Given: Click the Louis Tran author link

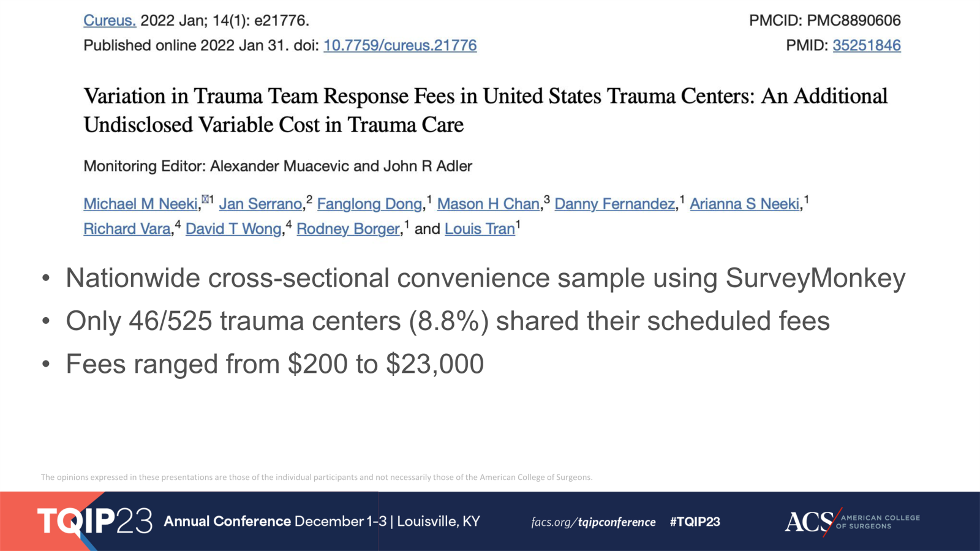Looking at the screenshot, I should pos(480,229).
